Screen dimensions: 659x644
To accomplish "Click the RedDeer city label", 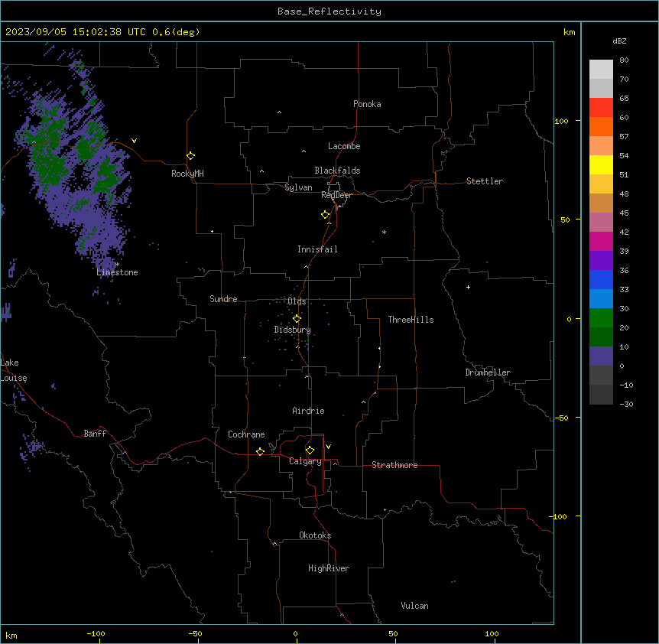I will (336, 195).
